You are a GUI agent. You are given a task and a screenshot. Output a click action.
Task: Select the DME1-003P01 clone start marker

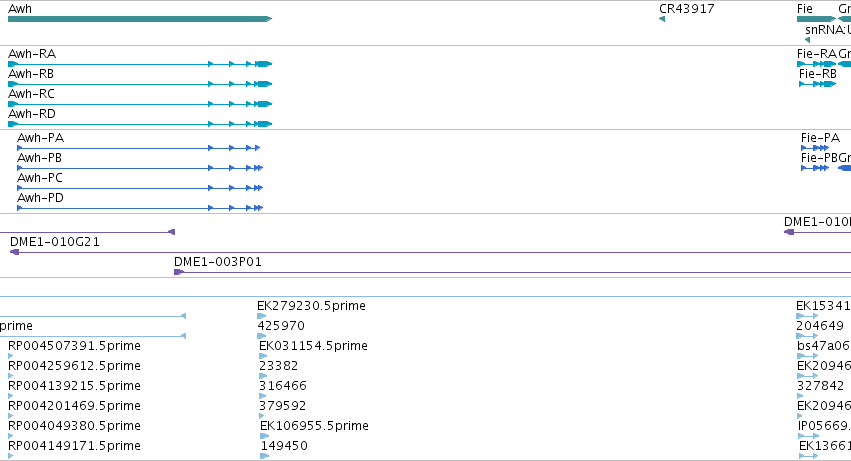(x=179, y=272)
